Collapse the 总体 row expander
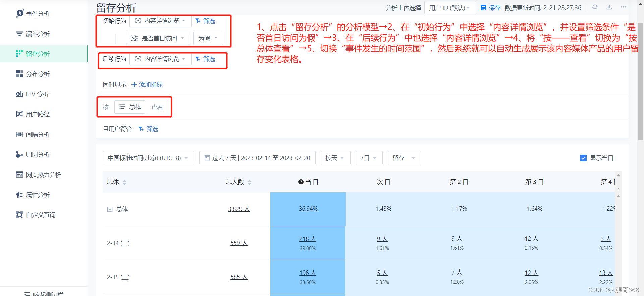 (x=110, y=209)
